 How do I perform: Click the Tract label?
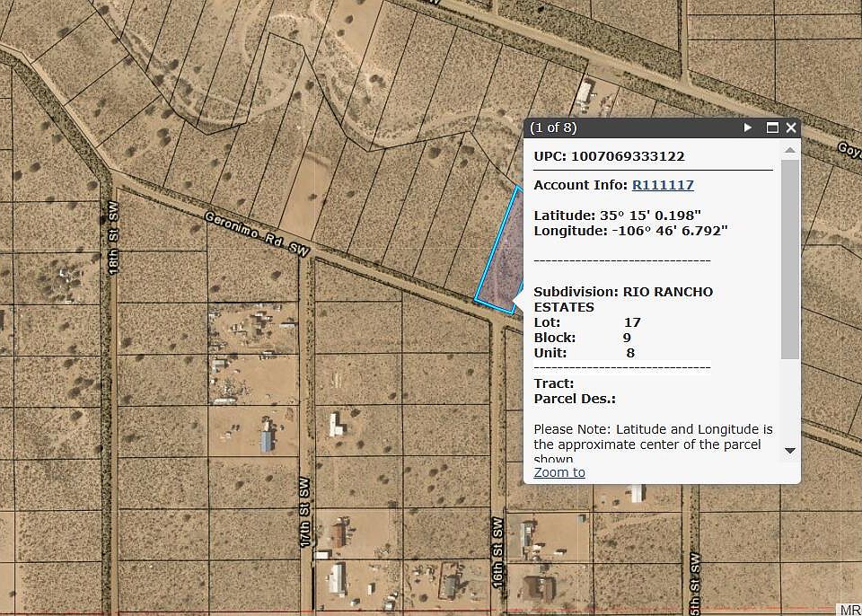554,383
